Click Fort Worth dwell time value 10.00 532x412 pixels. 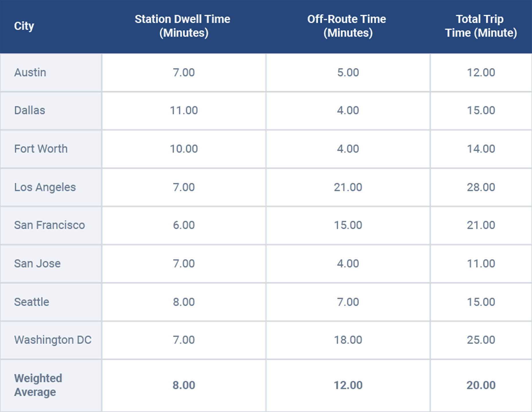184,149
